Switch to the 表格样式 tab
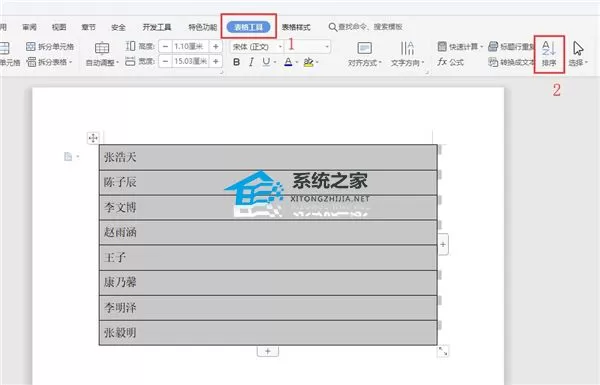The height and width of the screenshot is (385, 600). point(296,27)
